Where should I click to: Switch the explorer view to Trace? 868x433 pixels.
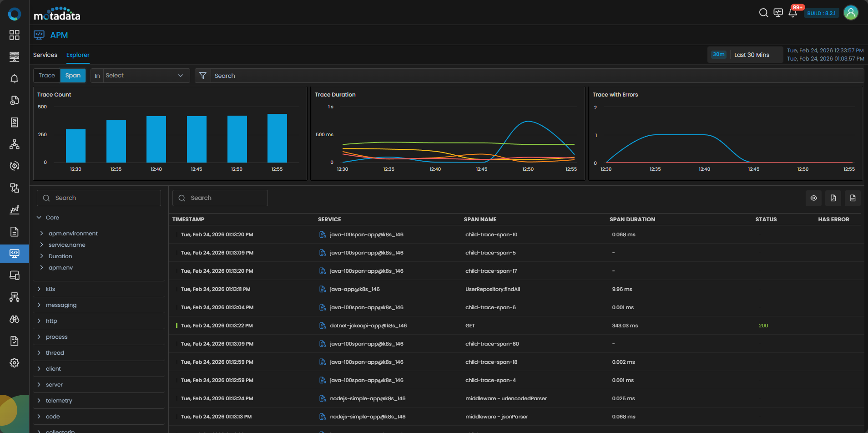click(47, 76)
